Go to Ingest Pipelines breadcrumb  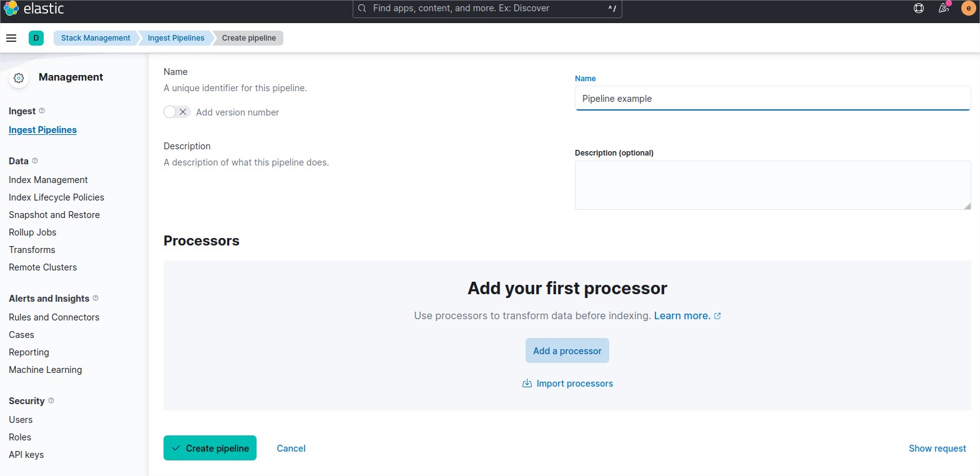pyautogui.click(x=176, y=38)
